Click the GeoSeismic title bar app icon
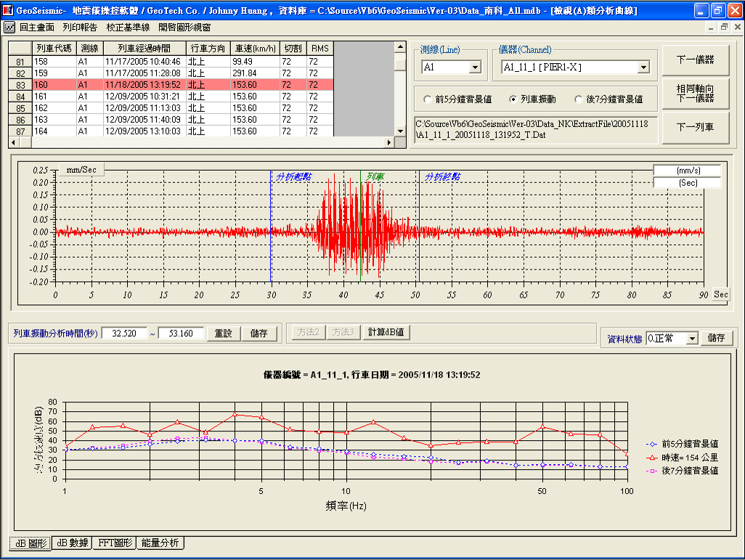Viewport: 745px width, 560px height. [8, 10]
